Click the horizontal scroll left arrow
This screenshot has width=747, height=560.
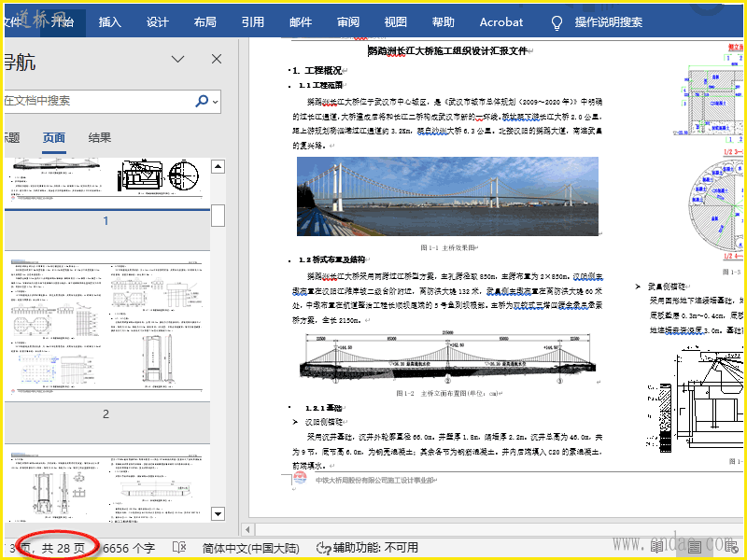247,529
